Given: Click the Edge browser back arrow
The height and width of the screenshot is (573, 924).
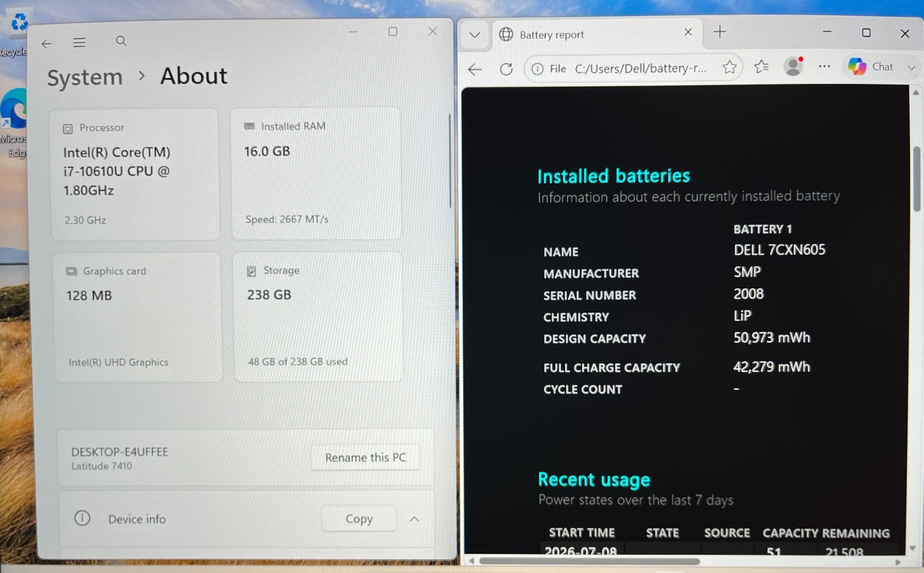Looking at the screenshot, I should tap(475, 69).
